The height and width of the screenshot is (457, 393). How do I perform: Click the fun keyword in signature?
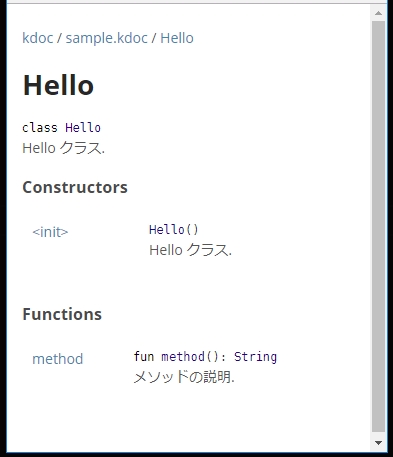coord(144,357)
